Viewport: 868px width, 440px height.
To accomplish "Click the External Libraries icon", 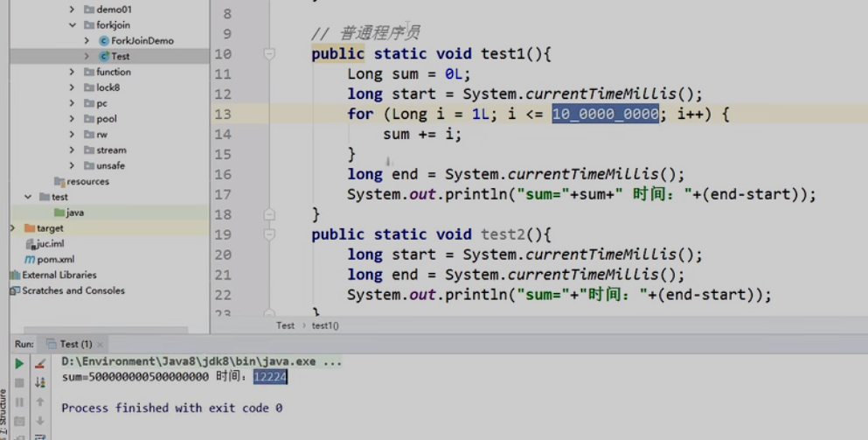I will pos(15,275).
